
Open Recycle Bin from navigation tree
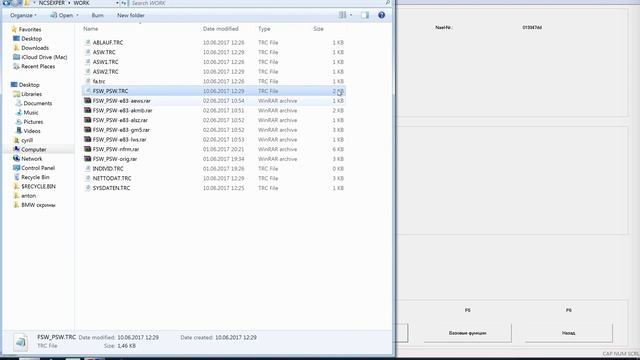coord(35,178)
